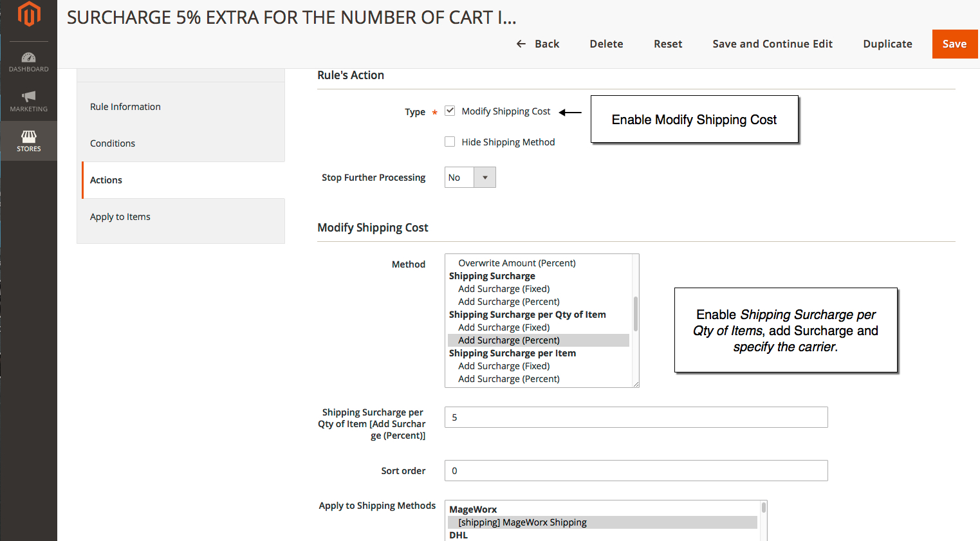The height and width of the screenshot is (541, 980).
Task: Click the Sort order input field
Action: pyautogui.click(x=636, y=470)
